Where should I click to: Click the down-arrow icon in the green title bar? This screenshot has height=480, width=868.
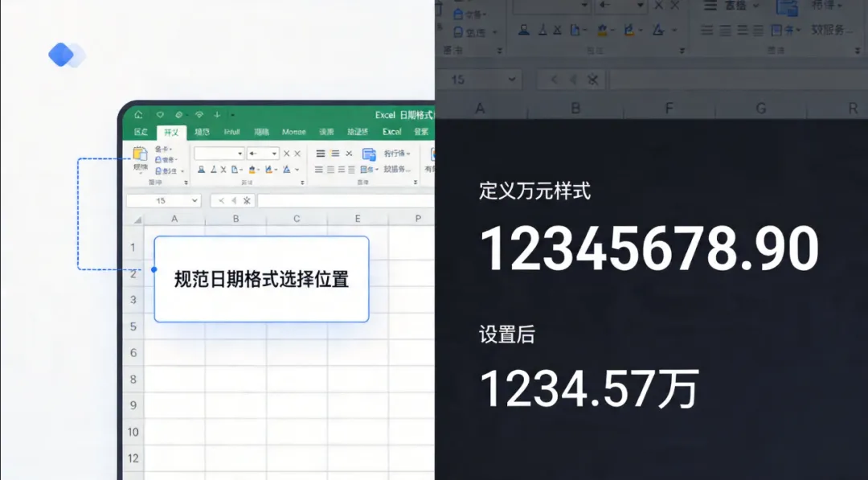[217, 115]
